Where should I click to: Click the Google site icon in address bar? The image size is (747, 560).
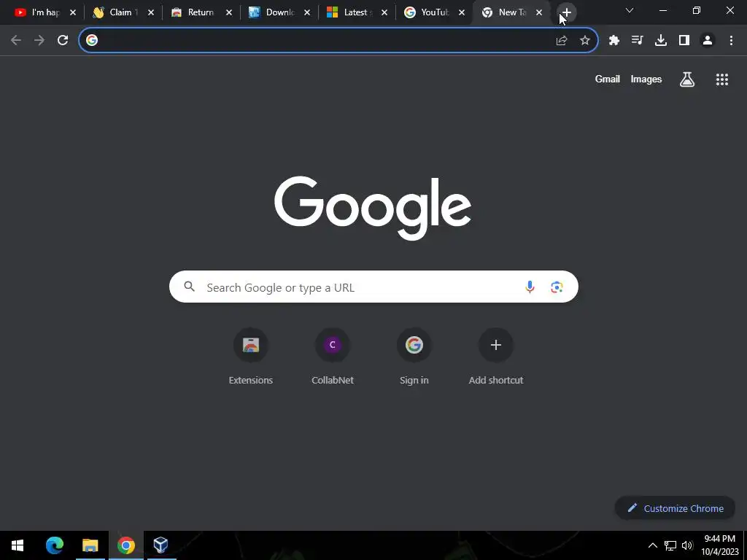(x=92, y=41)
